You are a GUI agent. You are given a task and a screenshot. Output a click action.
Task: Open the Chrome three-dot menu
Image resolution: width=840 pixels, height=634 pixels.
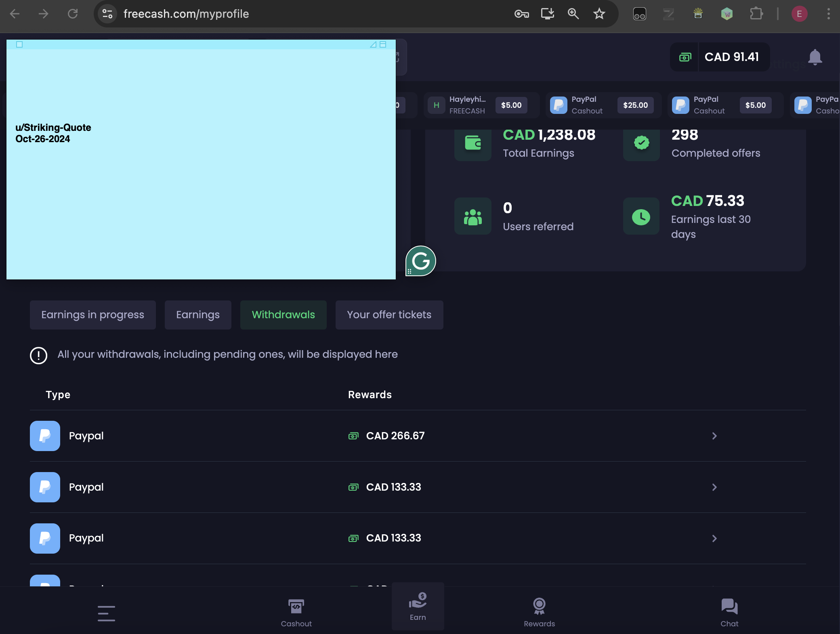point(828,14)
